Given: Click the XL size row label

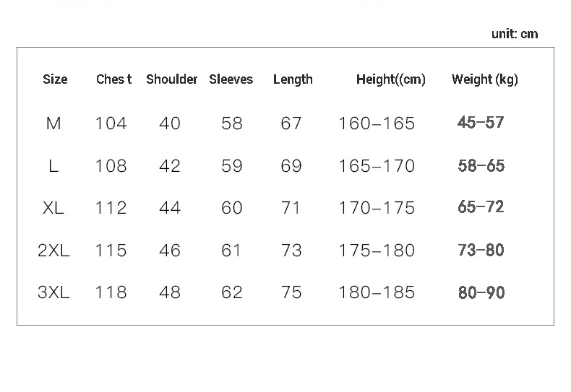Looking at the screenshot, I should pos(53,208).
